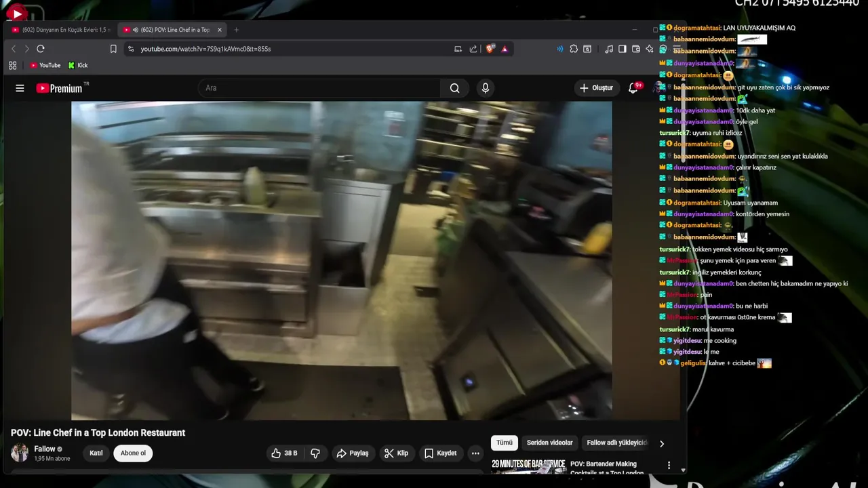The image size is (868, 488).
Task: Go forward with browser forward arrow
Action: pos(26,49)
